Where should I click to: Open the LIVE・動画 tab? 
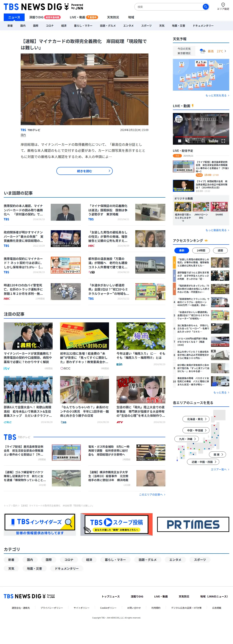84,17
